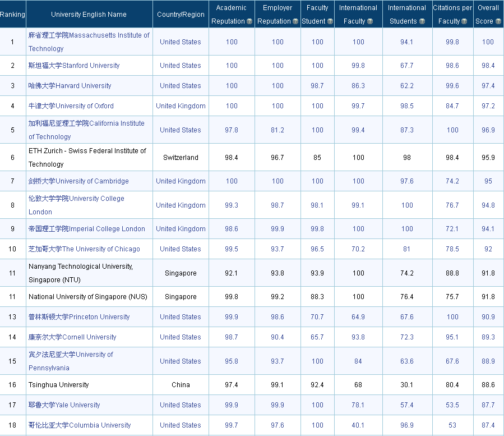Click the Ranking column header
Viewport: 504px width, 436px height.
coord(12,15)
